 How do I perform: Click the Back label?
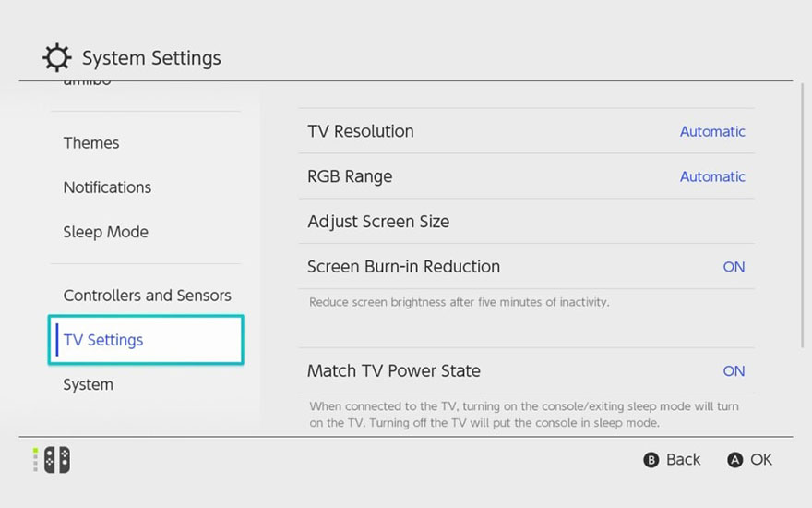pyautogui.click(x=683, y=460)
